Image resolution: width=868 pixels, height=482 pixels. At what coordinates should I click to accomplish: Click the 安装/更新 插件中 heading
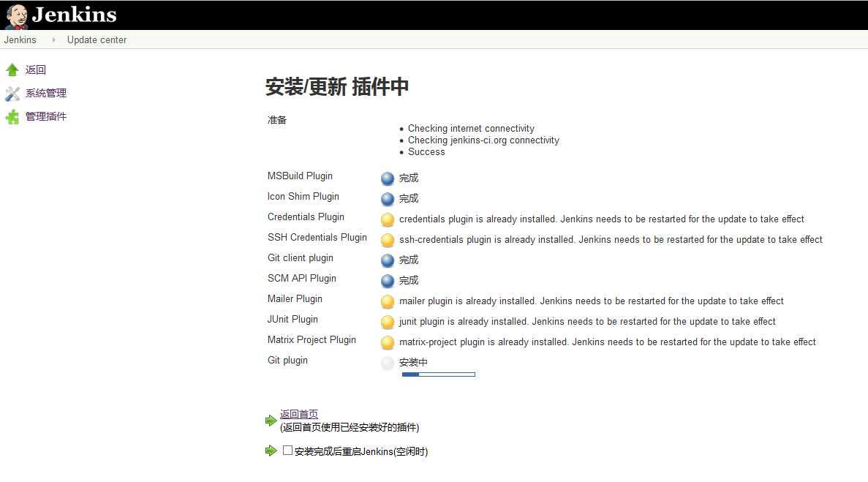click(337, 87)
